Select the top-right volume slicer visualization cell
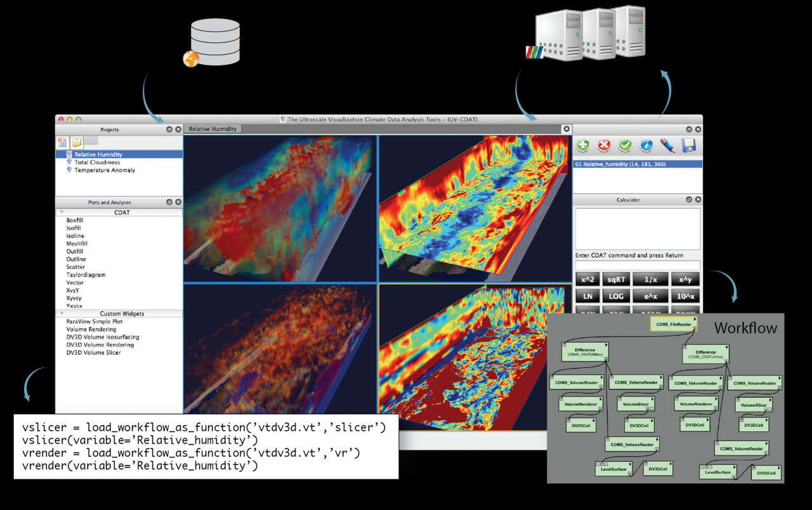 [x=475, y=208]
